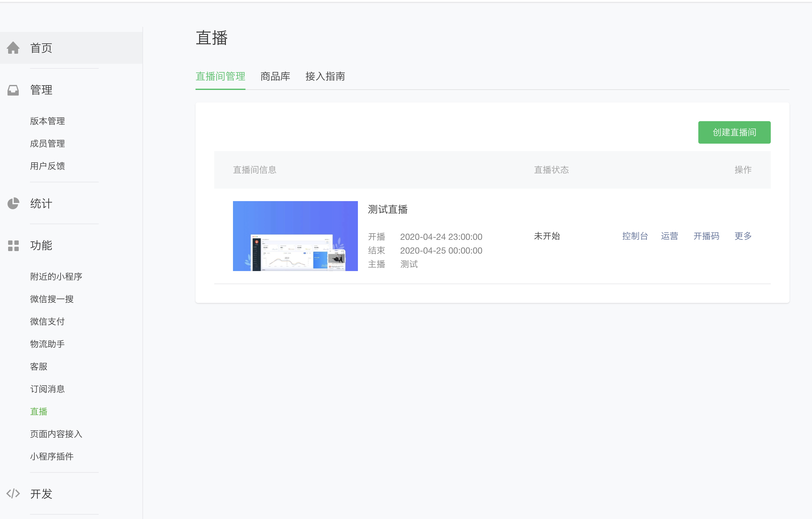Click the code brackets icon for 开发
The image size is (812, 519).
click(13, 494)
